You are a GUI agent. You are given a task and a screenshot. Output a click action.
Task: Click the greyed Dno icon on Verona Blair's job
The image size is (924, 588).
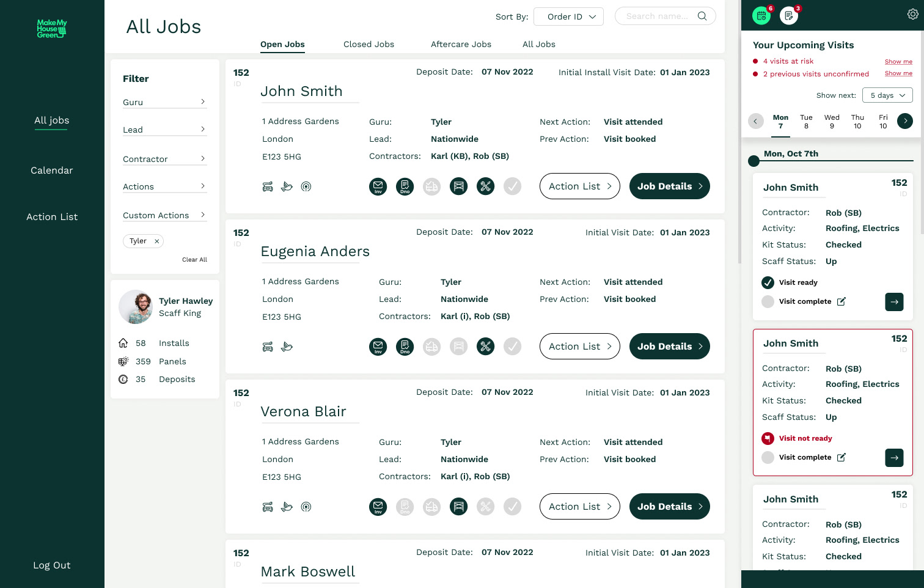[x=405, y=507]
